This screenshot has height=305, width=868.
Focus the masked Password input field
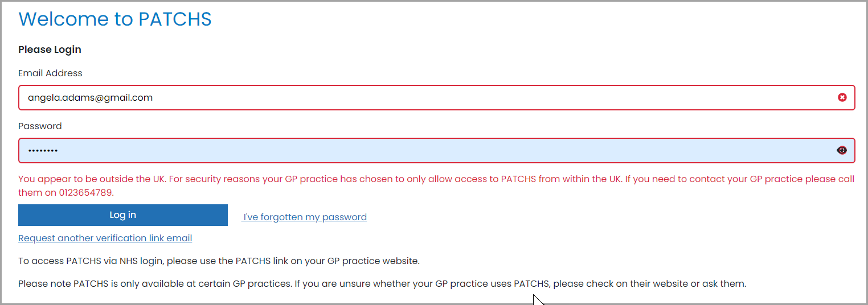[x=436, y=150]
